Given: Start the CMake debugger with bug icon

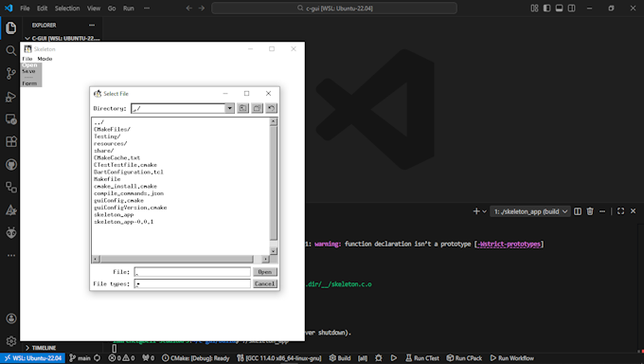Looking at the screenshot, I should [x=379, y=358].
